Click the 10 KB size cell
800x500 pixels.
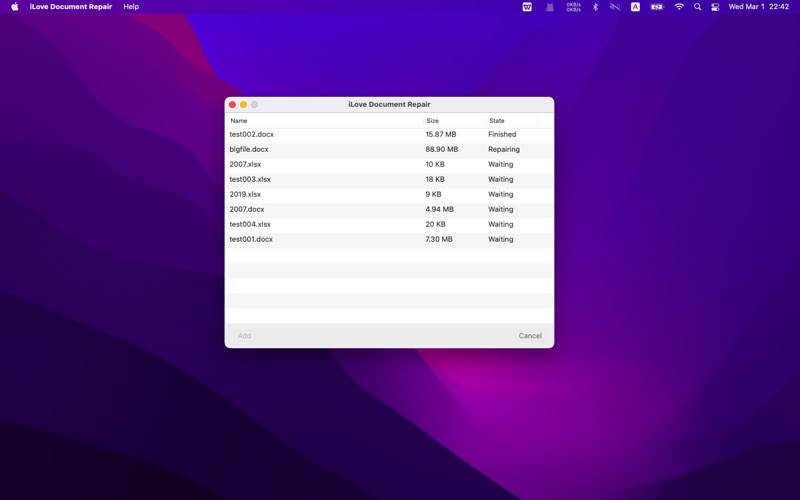coord(435,164)
